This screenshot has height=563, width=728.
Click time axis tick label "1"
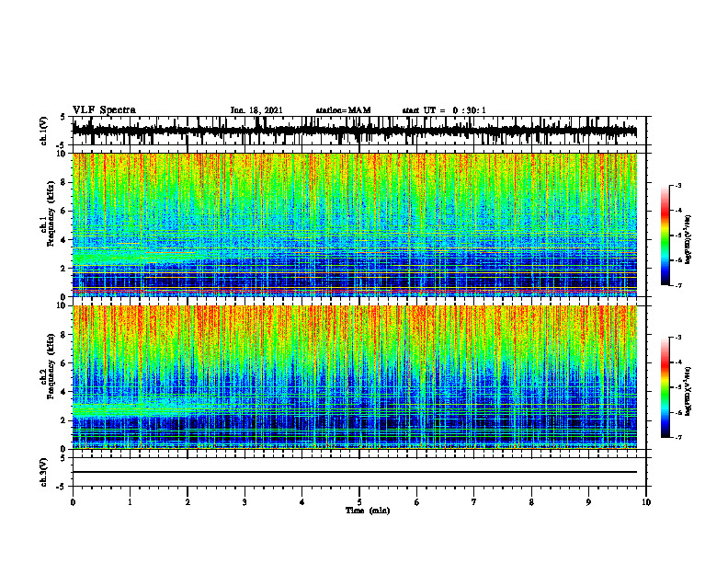130,502
